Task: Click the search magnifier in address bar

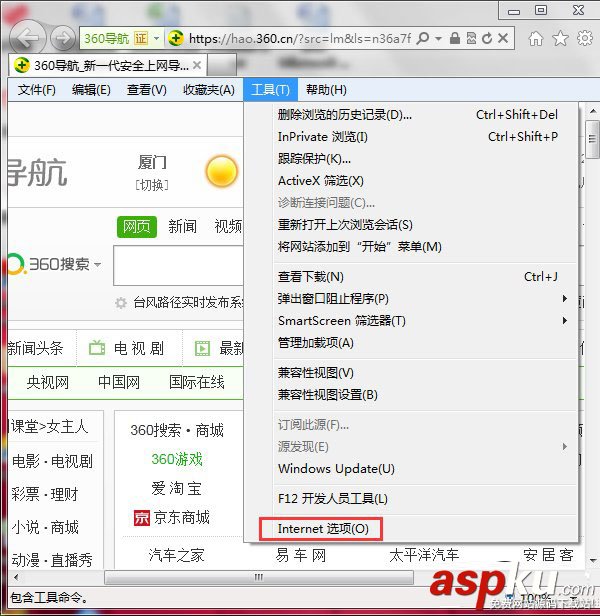Action: pyautogui.click(x=423, y=38)
